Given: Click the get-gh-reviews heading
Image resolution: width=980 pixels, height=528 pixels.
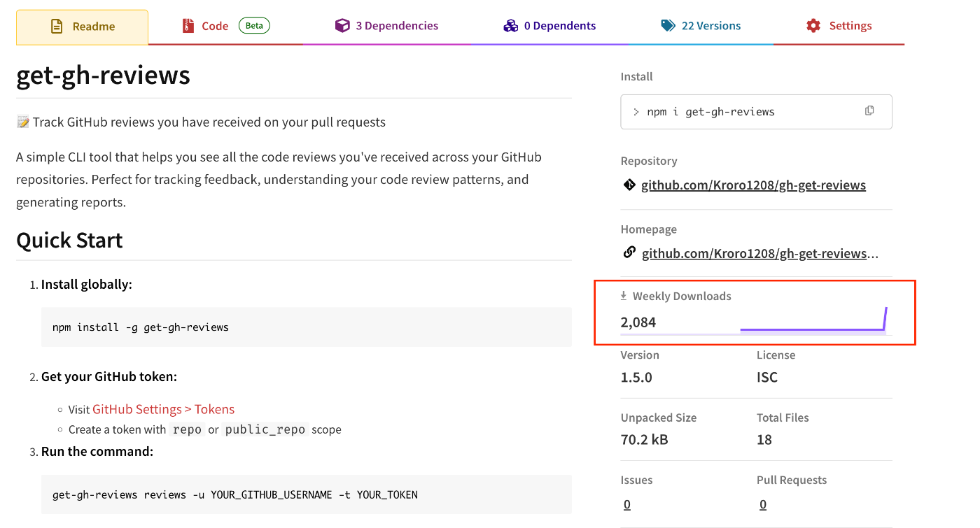Looking at the screenshot, I should click(x=103, y=75).
